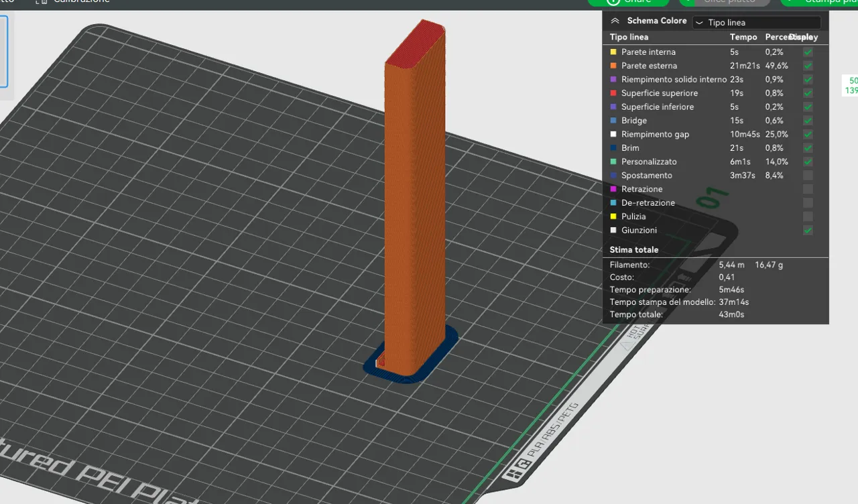
Task: Enable De-retrazione display checkbox
Action: click(808, 203)
